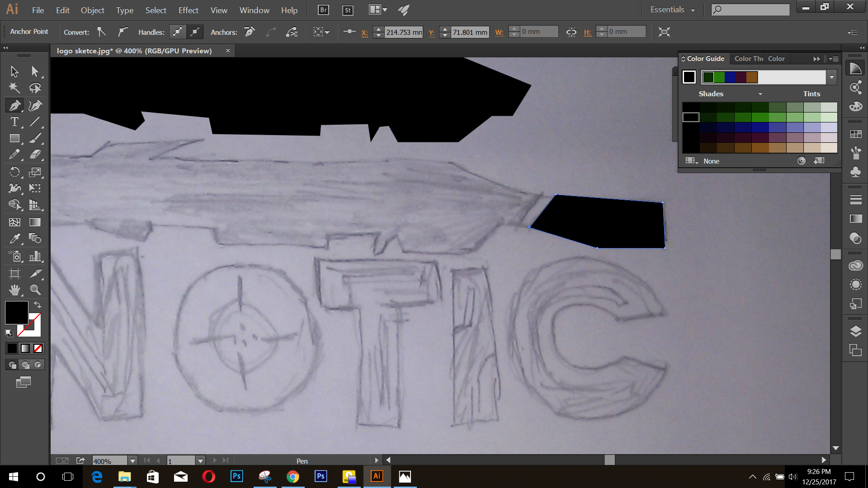Open the harmony rules dropdown in Color Guide
Viewport: 868px width, 488px height.
[832, 77]
